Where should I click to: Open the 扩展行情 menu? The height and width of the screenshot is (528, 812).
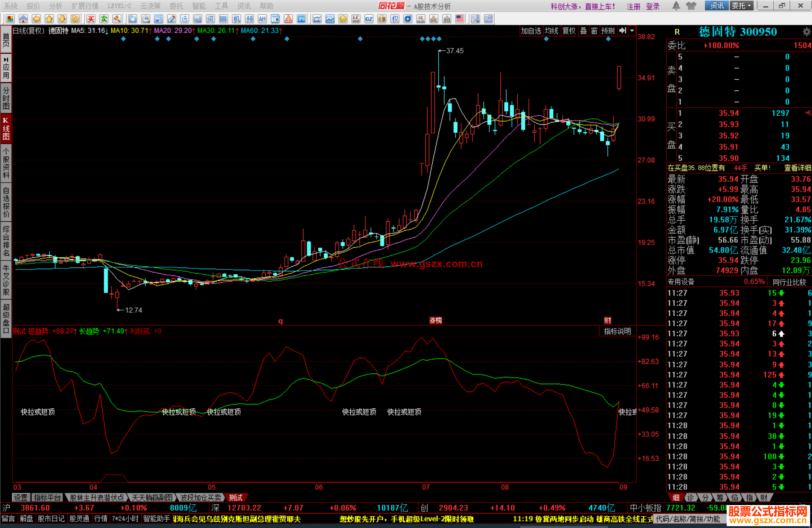tap(85, 6)
